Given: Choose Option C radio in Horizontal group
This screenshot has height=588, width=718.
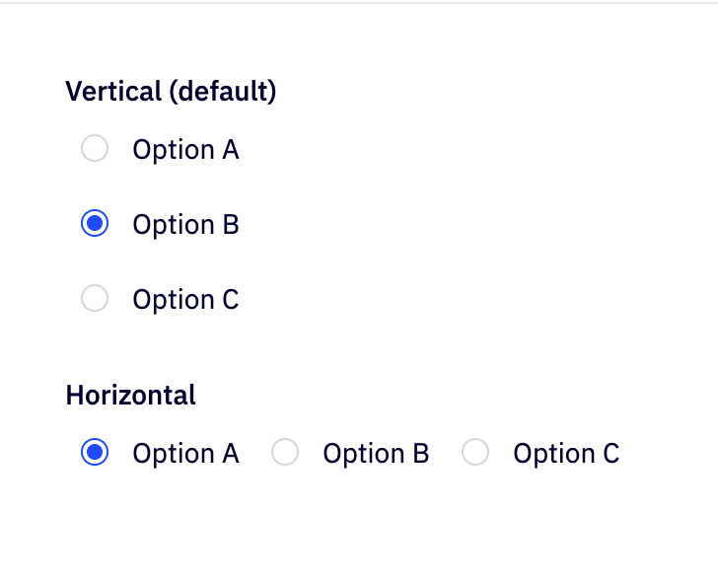Looking at the screenshot, I should 475,453.
